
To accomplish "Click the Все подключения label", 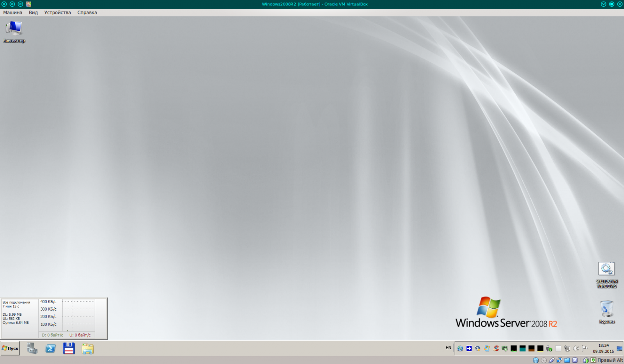I will tap(16, 302).
